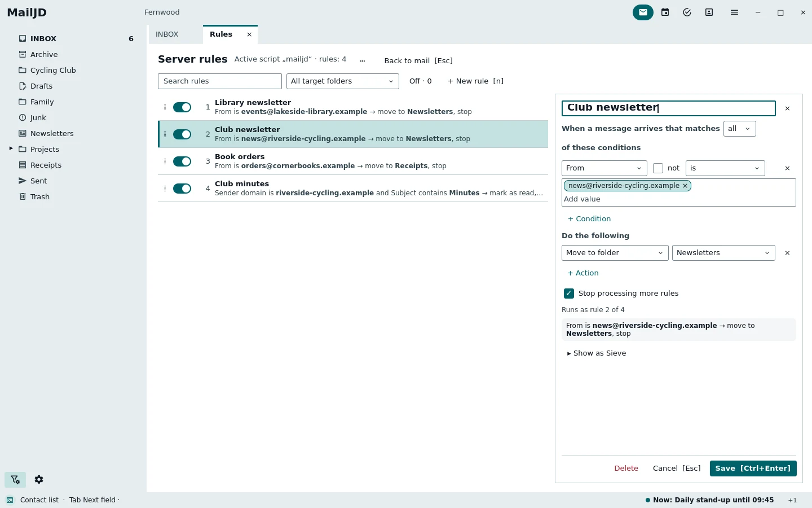Open the 'all' match mode dropdown
812x508 pixels.
point(739,129)
